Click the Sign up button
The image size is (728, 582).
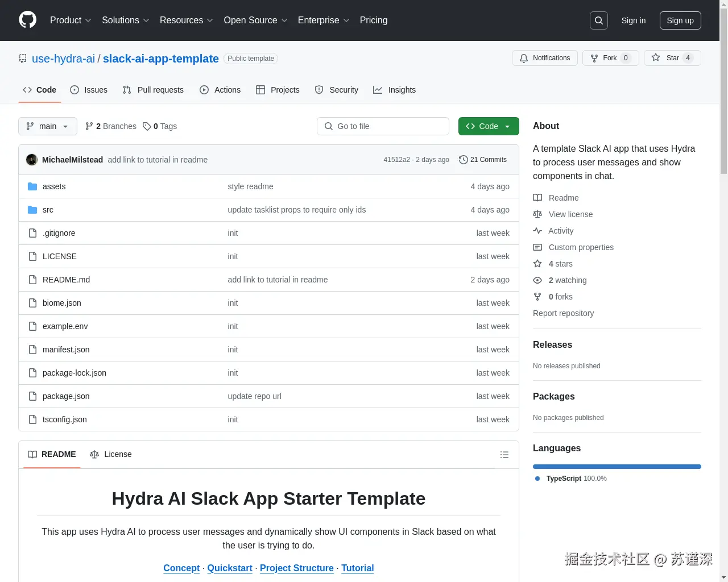[x=680, y=20]
